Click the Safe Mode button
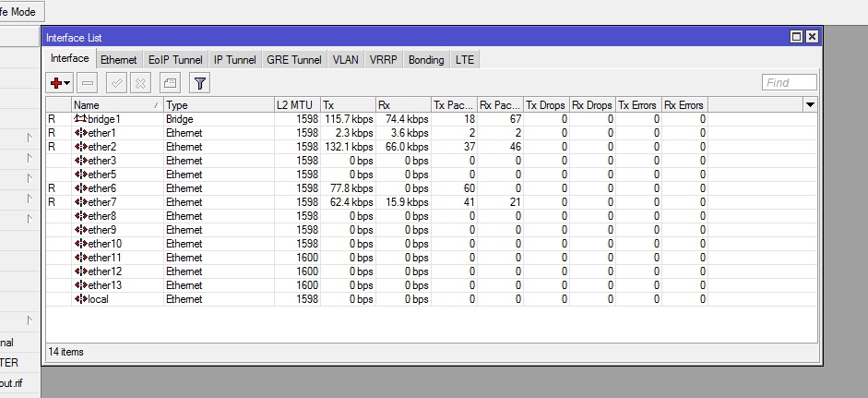The width and height of the screenshot is (868, 398). (21, 12)
